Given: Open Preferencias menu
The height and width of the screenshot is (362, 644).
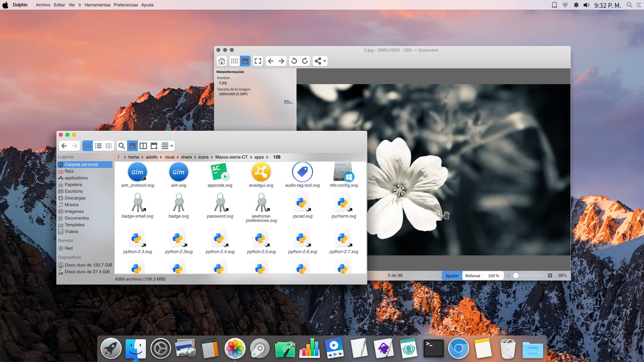Looking at the screenshot, I should point(126,5).
